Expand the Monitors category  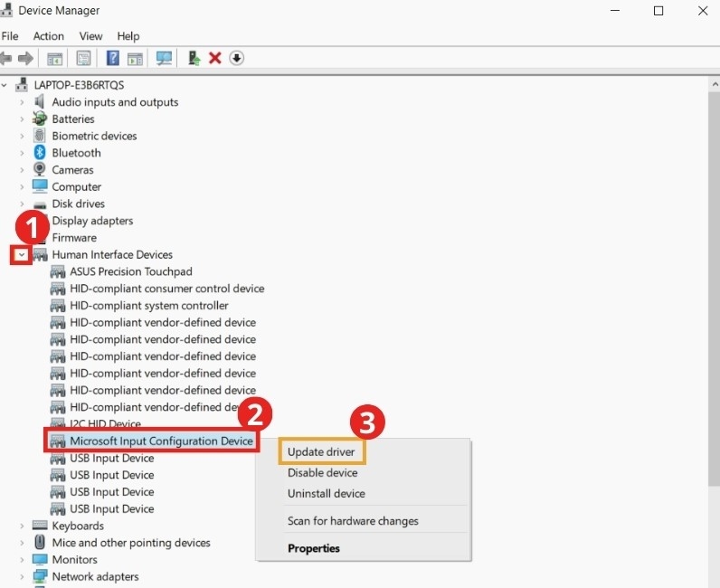(22, 560)
